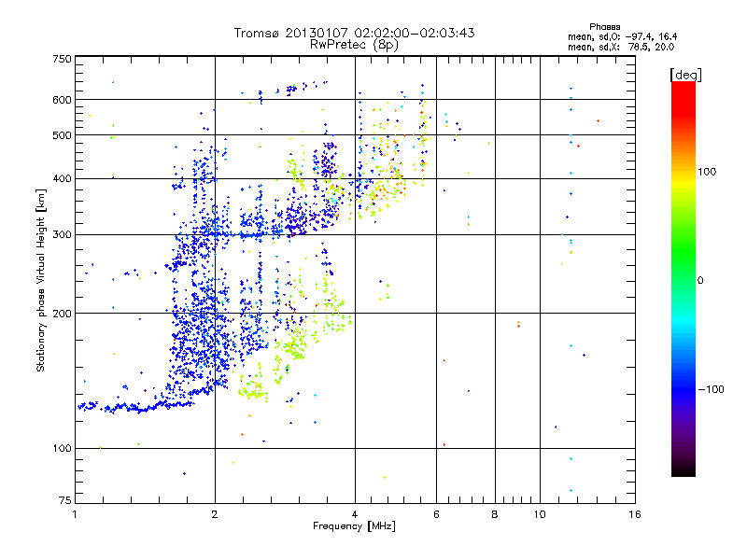Click the plot title 'Tromsø 20130107 02:02:00-02:03:43'
Screen dimensions: 747x560
(354, 33)
